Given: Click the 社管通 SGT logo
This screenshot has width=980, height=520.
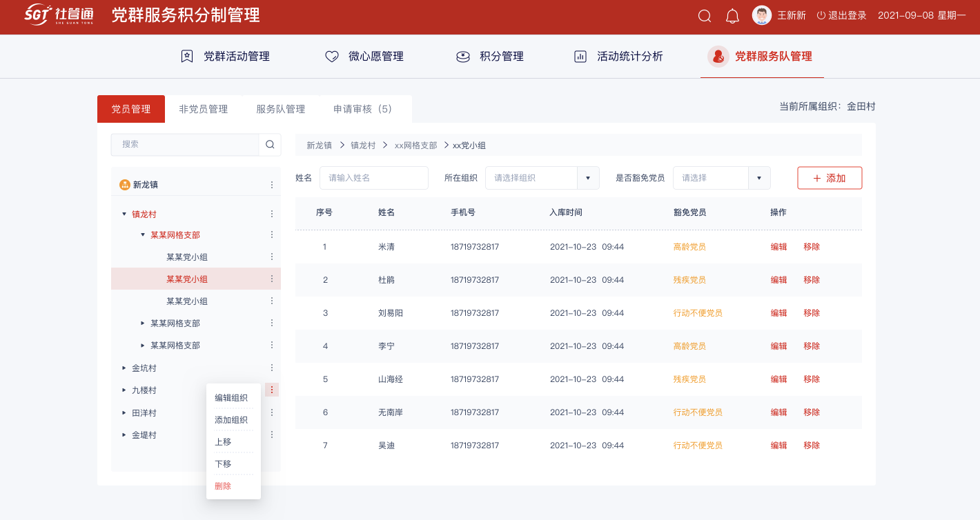Looking at the screenshot, I should [x=59, y=15].
